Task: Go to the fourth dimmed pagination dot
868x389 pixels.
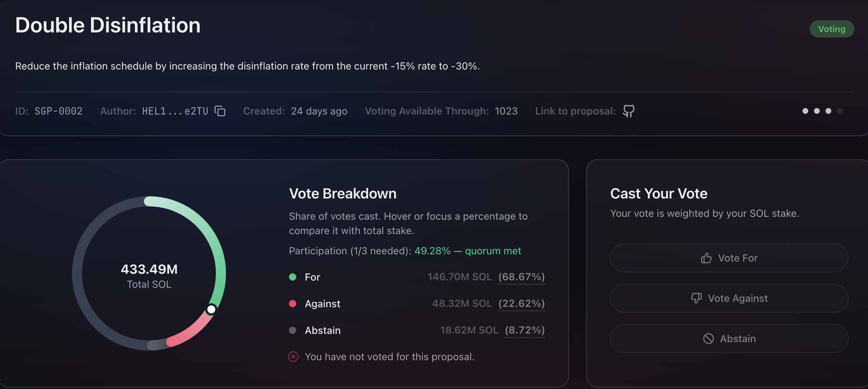Action: point(840,111)
